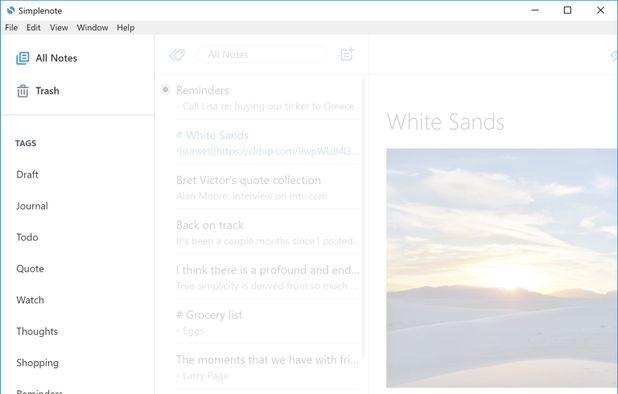
Task: Open the Help menu
Action: [126, 28]
